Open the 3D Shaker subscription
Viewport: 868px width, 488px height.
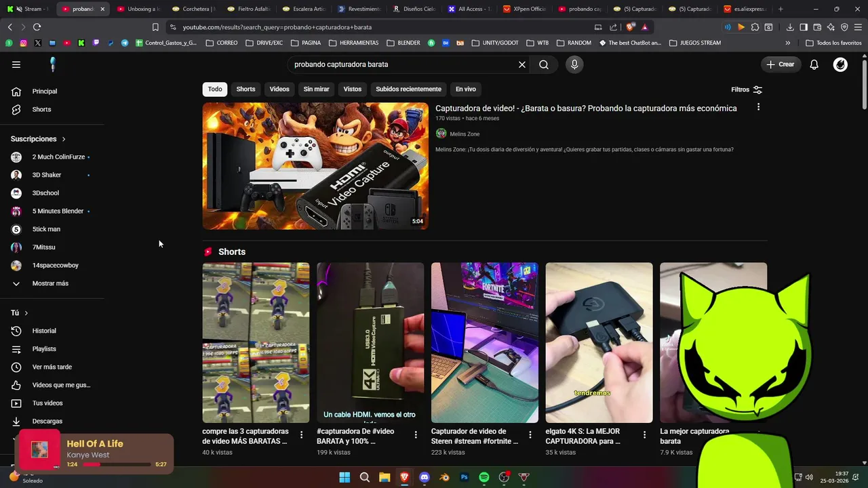point(47,175)
